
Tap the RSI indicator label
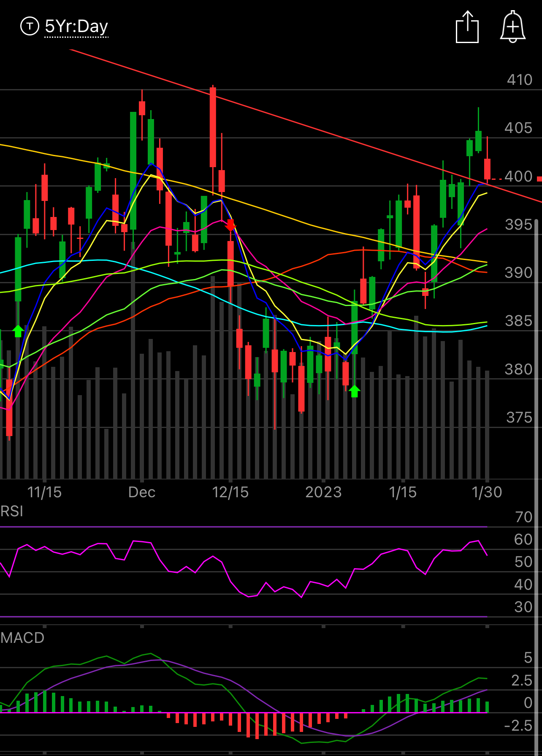tap(12, 511)
